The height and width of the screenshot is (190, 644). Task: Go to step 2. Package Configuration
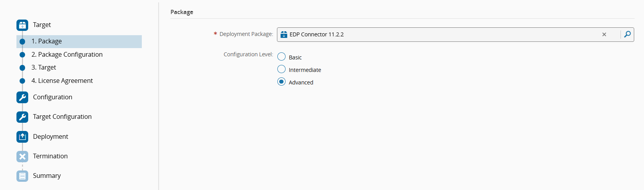[x=67, y=55]
